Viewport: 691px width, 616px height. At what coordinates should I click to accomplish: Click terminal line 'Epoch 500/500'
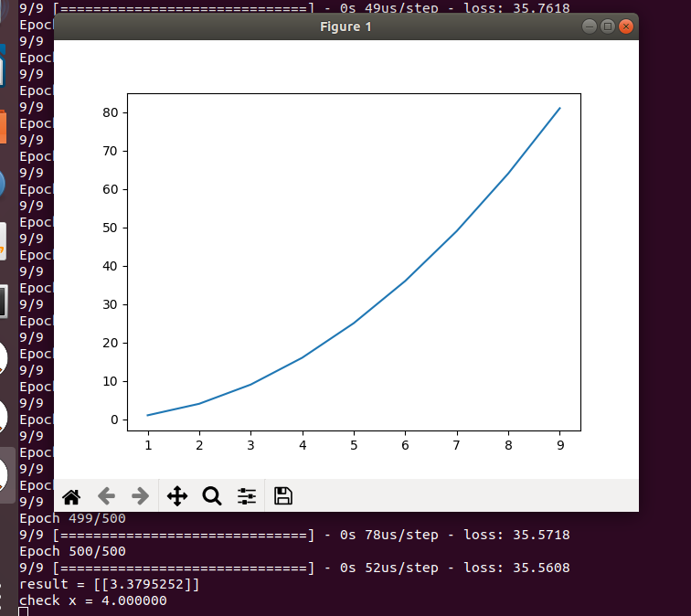coord(73,552)
